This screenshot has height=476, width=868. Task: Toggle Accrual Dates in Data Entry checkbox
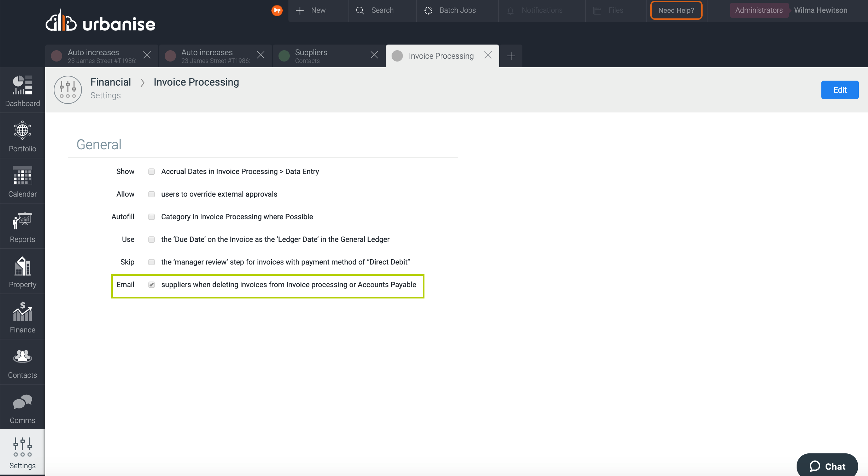[x=152, y=172]
